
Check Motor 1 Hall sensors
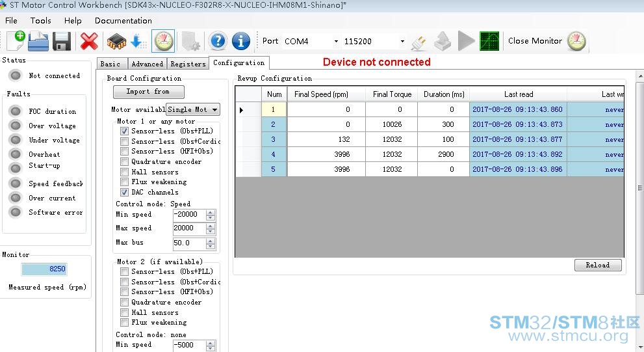pos(125,172)
